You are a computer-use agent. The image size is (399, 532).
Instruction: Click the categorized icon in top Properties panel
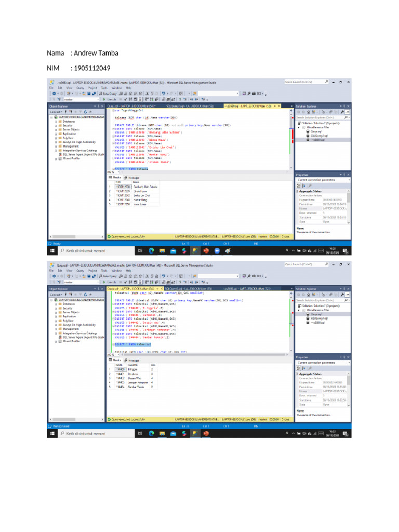click(298, 185)
